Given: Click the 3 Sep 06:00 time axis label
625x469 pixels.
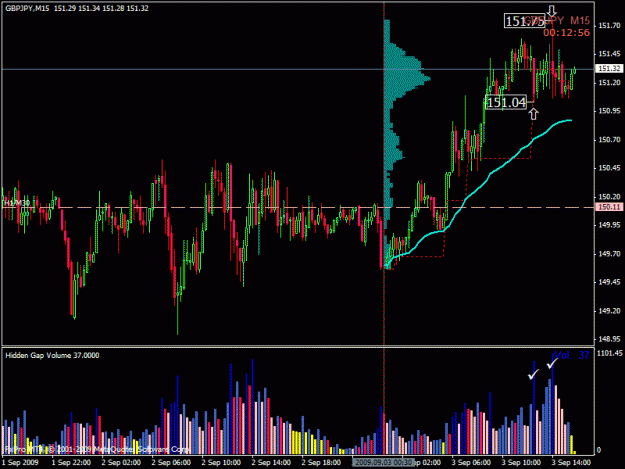Looking at the screenshot, I should (471, 463).
